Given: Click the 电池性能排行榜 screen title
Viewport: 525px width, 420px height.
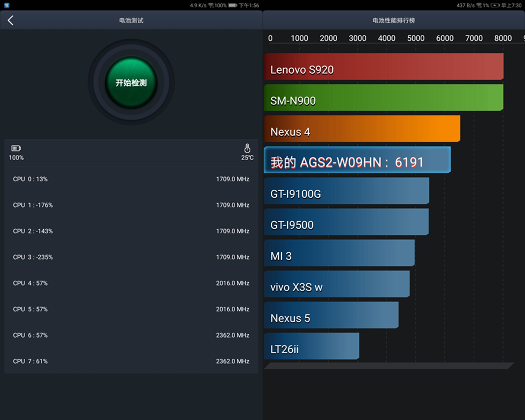Looking at the screenshot, I should (393, 20).
